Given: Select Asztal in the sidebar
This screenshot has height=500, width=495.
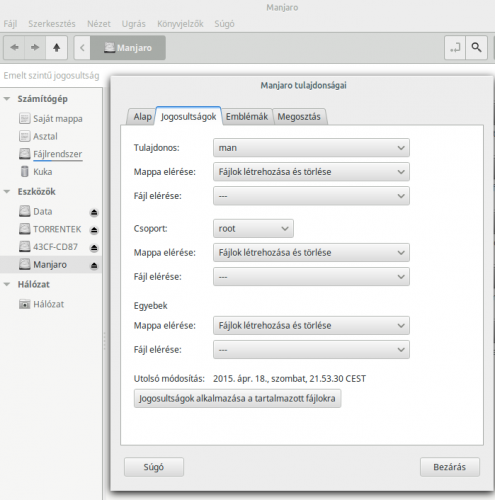Looking at the screenshot, I should [x=45, y=136].
